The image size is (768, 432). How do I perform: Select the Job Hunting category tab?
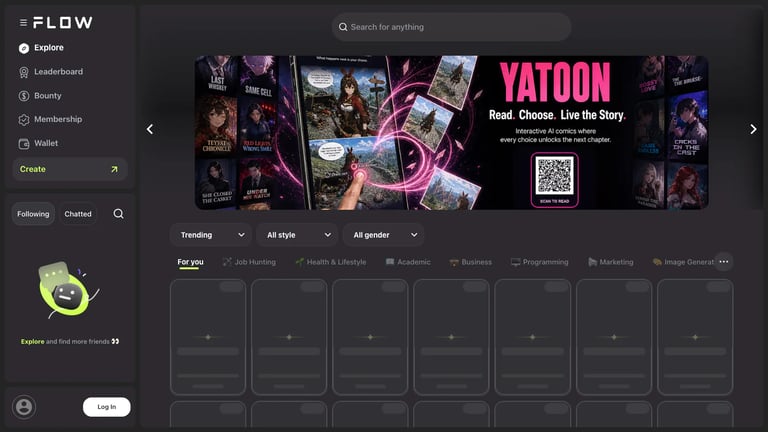(x=249, y=262)
